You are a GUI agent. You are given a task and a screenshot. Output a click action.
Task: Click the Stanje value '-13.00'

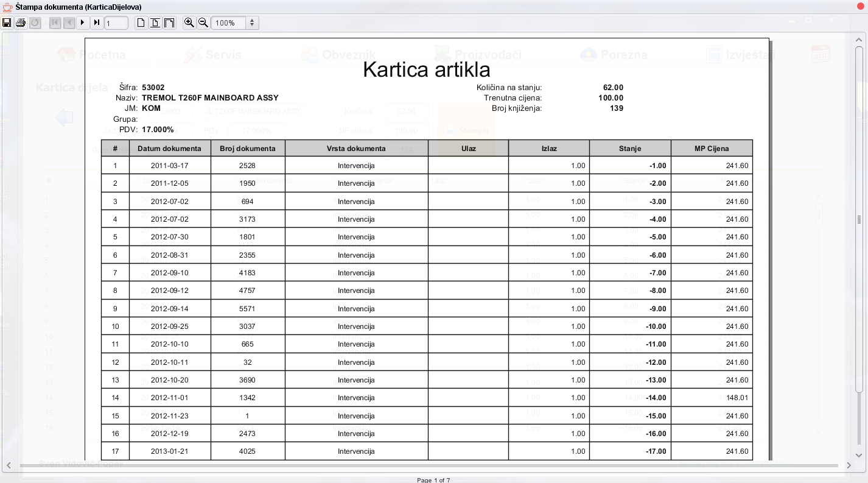(656, 380)
